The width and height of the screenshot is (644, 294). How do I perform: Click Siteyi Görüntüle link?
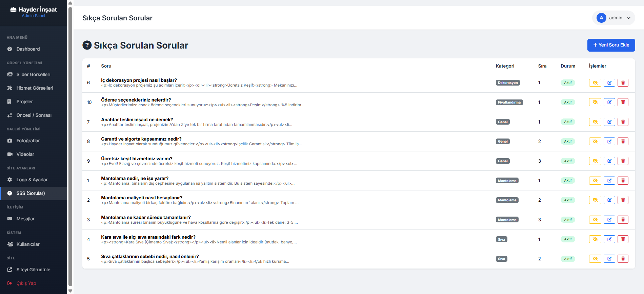34,270
